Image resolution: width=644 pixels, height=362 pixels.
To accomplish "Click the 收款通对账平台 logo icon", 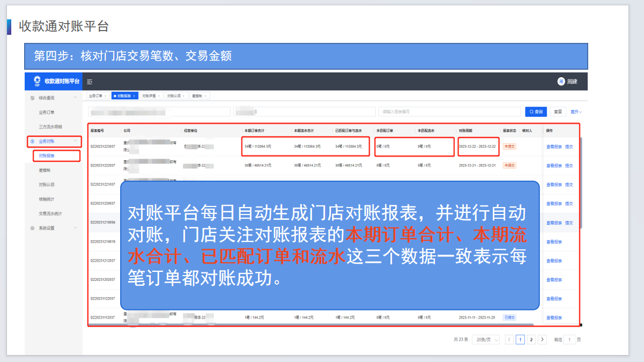I will pos(37,81).
